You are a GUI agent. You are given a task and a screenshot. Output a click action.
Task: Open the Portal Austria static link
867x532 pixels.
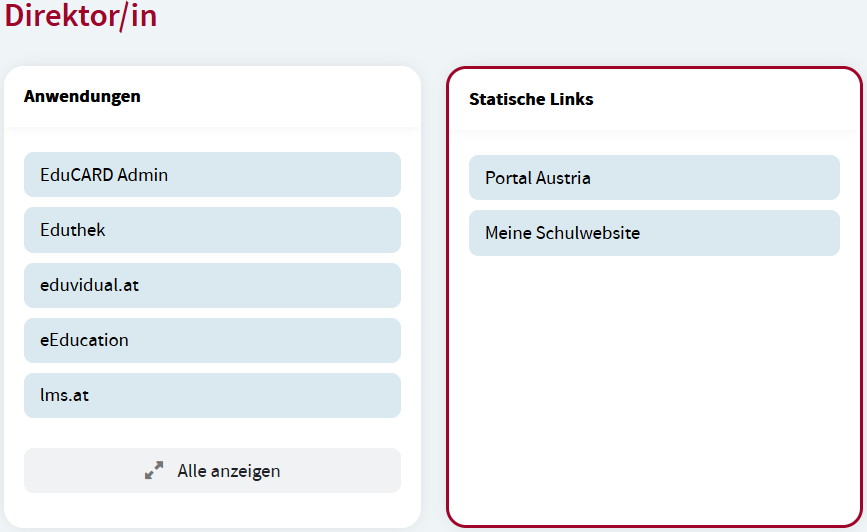[654, 178]
